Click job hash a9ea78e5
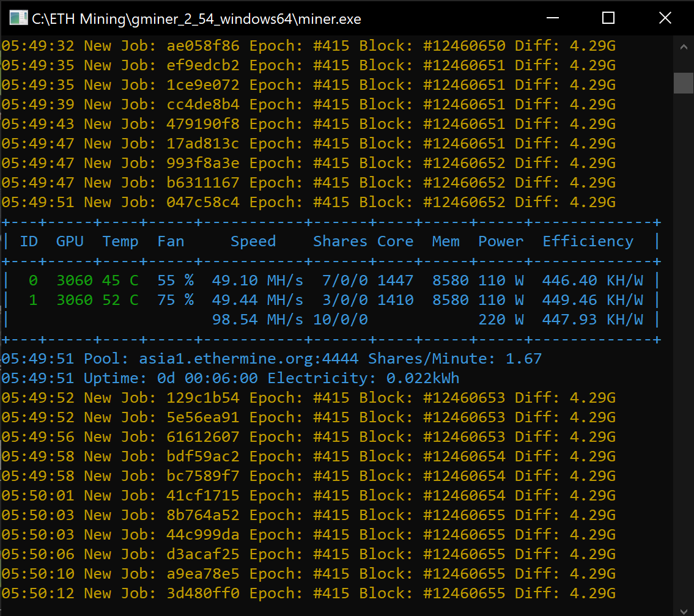Viewport: 694px width, 616px height. click(x=203, y=574)
